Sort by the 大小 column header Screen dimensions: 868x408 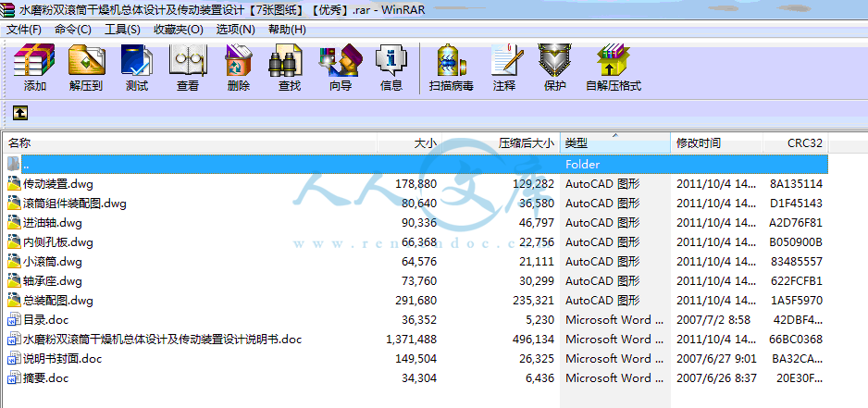click(410, 143)
